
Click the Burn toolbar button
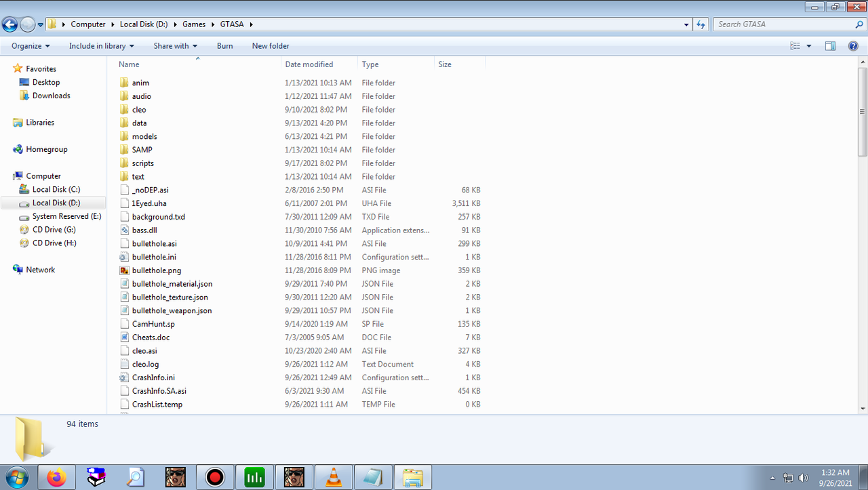tap(225, 46)
